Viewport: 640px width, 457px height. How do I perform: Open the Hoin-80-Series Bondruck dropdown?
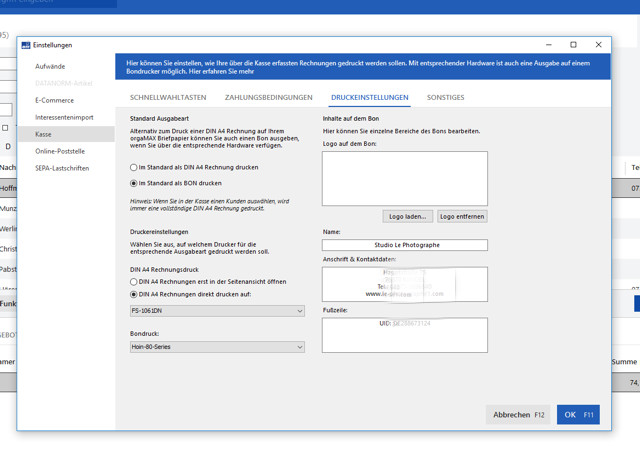[217, 347]
